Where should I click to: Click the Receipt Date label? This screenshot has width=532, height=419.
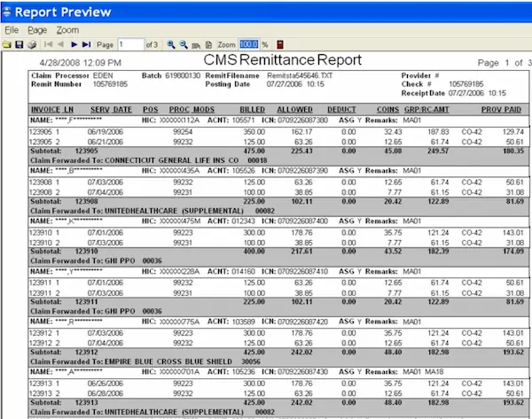[423, 93]
